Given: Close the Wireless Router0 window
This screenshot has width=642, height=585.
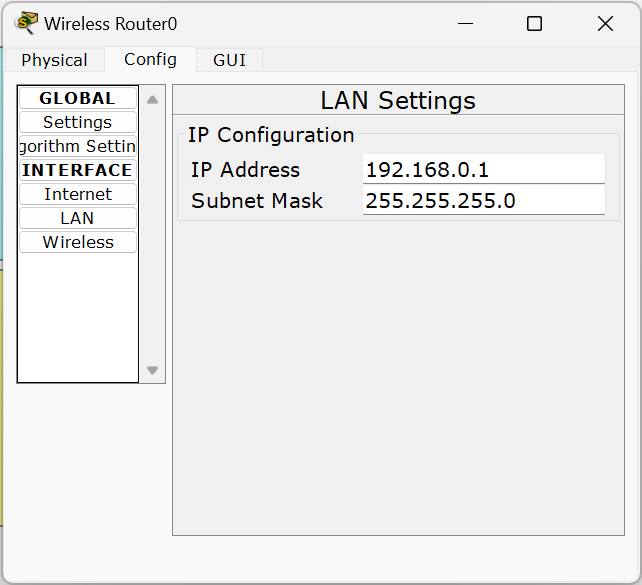Looking at the screenshot, I should click(605, 23).
